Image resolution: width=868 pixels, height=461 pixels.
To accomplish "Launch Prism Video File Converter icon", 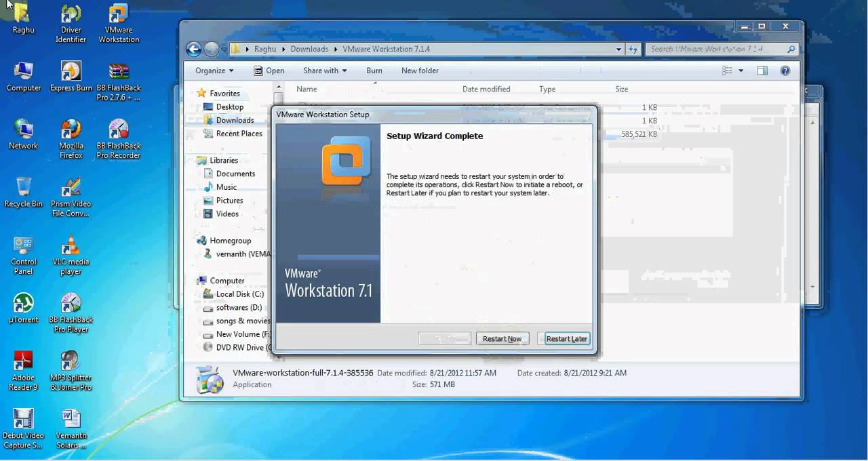I will pyautogui.click(x=71, y=197).
